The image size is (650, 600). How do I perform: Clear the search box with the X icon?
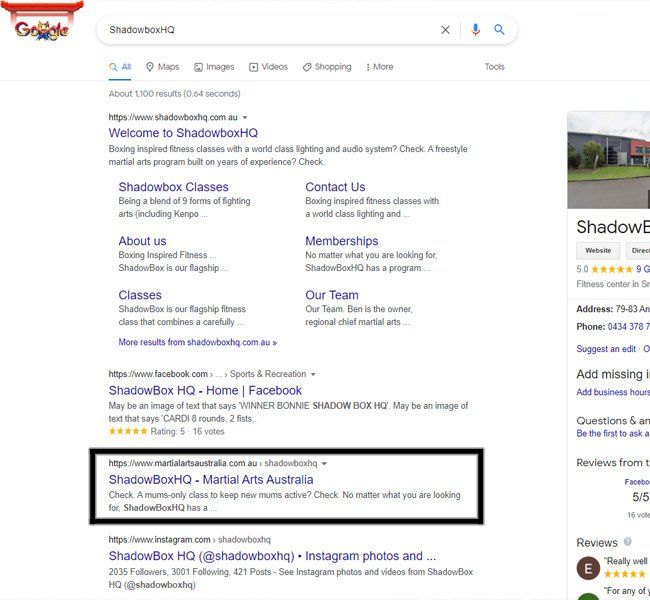tap(445, 30)
